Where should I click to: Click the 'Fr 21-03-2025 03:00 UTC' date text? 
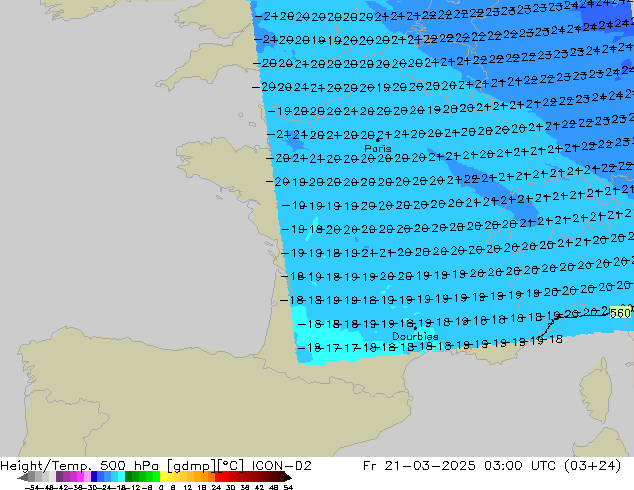[460, 466]
